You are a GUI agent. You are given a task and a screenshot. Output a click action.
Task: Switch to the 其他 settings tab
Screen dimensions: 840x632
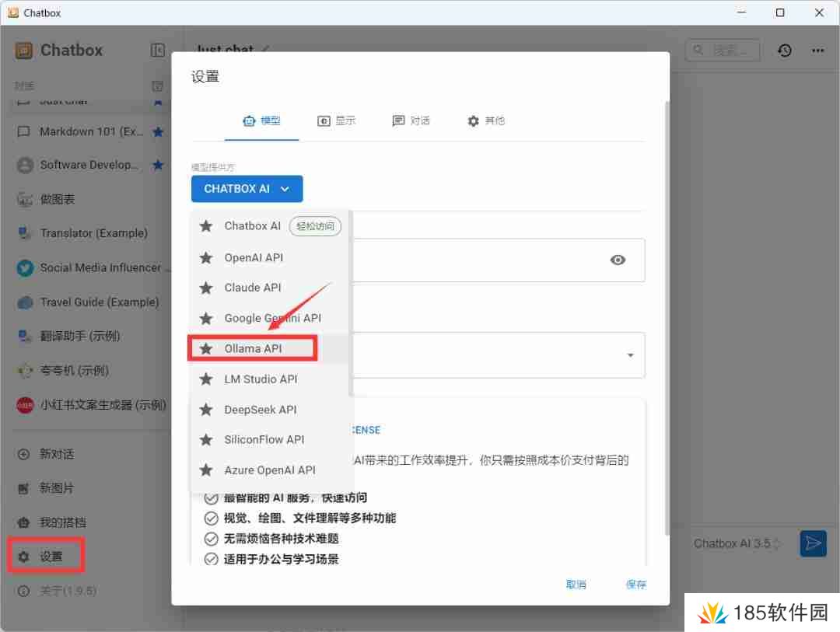click(x=485, y=120)
